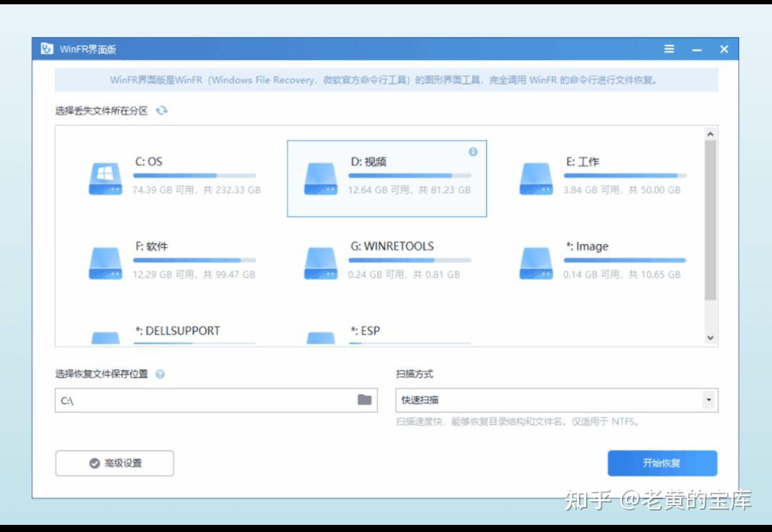
Task: Click text 12.64 GB 可用, 共 81.23 GB
Action: (409, 190)
